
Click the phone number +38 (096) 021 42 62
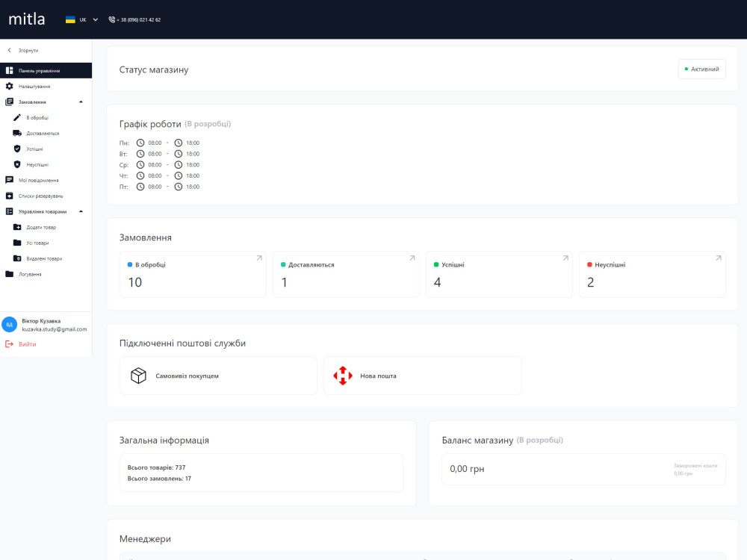pos(139,20)
